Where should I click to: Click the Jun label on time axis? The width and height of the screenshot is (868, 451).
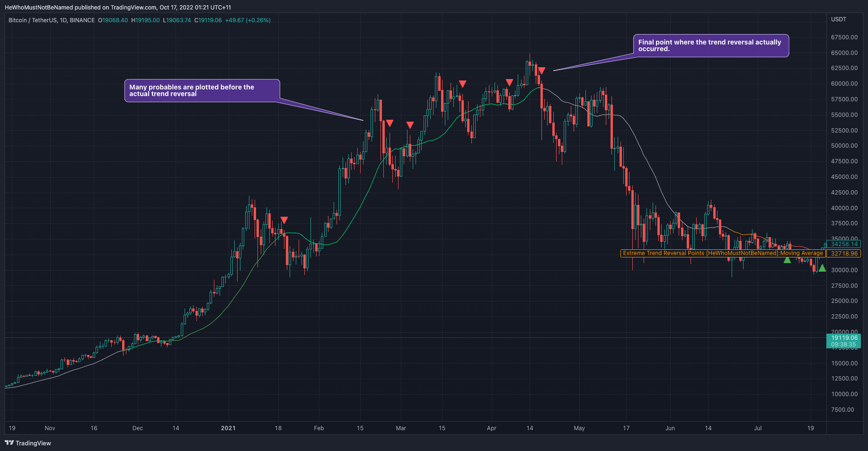pyautogui.click(x=670, y=428)
